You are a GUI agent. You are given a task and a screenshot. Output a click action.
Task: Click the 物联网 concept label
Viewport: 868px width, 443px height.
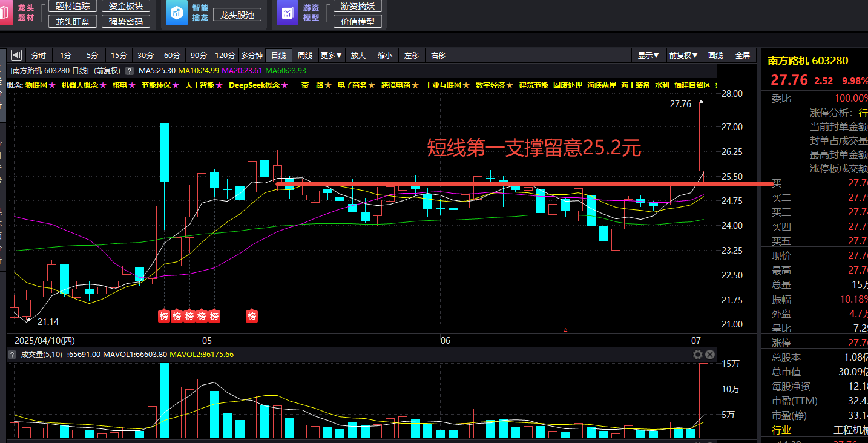coord(36,85)
